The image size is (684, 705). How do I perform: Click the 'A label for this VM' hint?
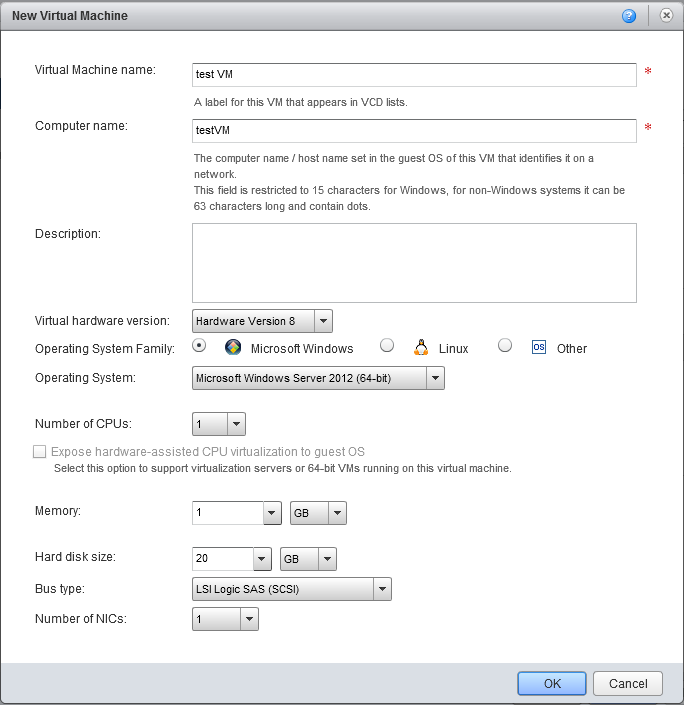coord(300,102)
